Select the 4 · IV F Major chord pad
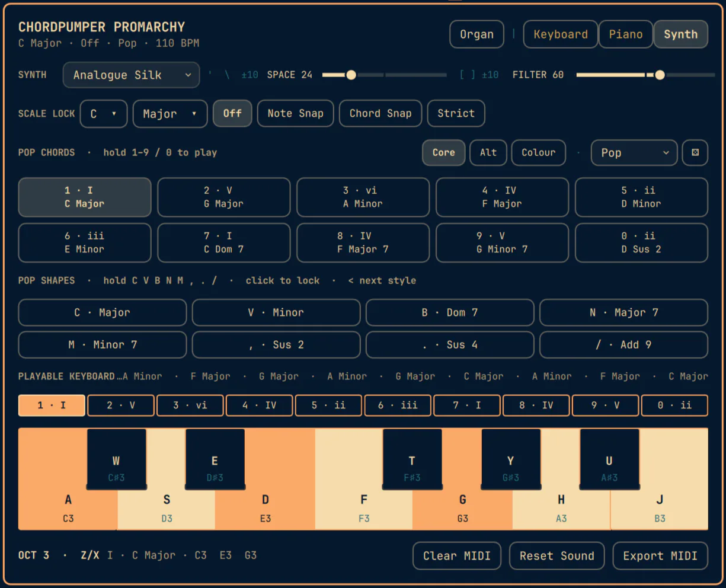This screenshot has height=588, width=726. pos(502,197)
